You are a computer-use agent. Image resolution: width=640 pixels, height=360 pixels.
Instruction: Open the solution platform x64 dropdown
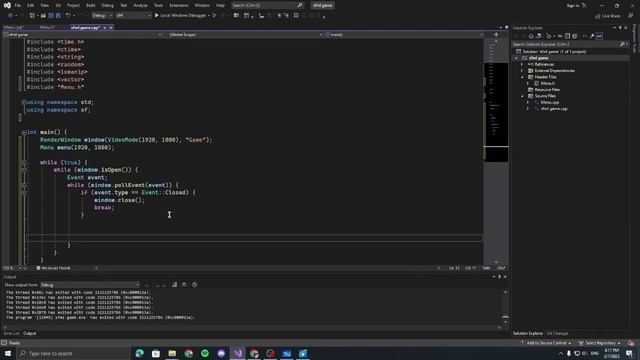pyautogui.click(x=133, y=16)
